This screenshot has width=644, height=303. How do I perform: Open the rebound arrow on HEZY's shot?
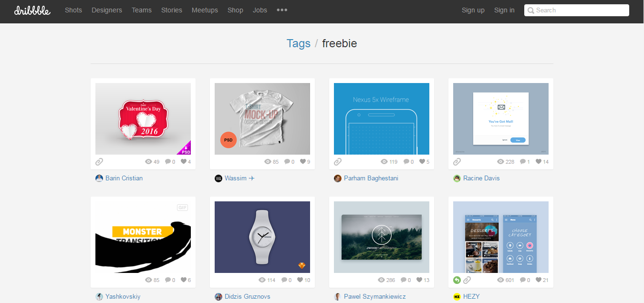coord(457,280)
